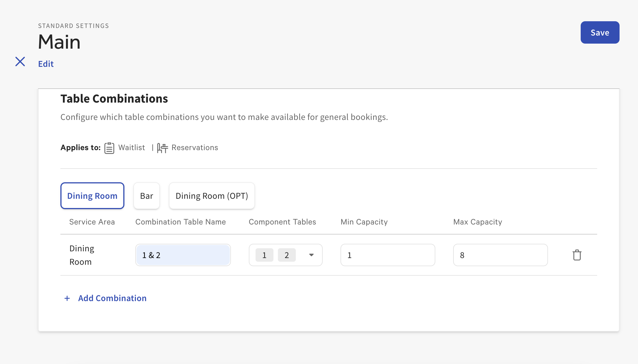Toggle Reservations as an applies-to option
This screenshot has width=638, height=364.
(x=195, y=147)
